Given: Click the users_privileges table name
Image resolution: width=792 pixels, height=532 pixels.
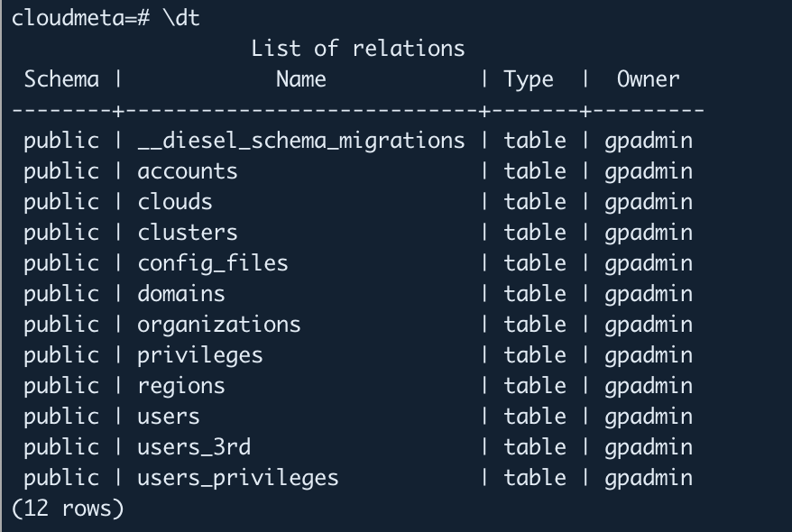Looking at the screenshot, I should [237, 478].
